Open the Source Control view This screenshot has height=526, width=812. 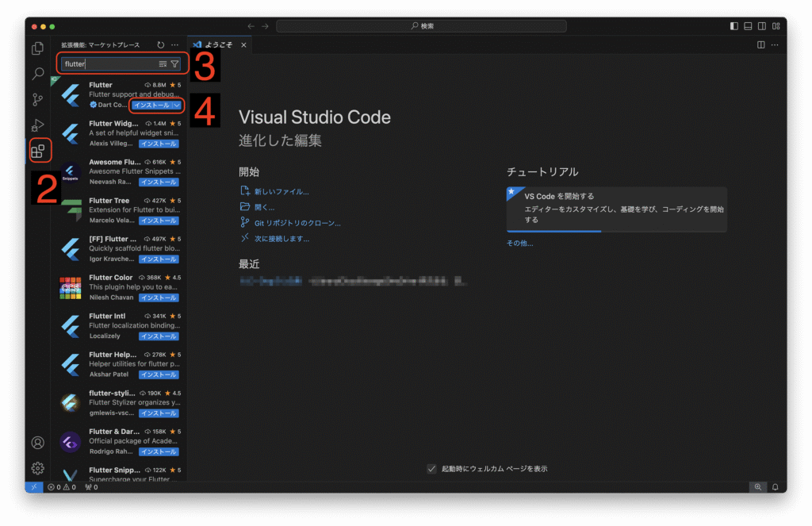pos(38,99)
